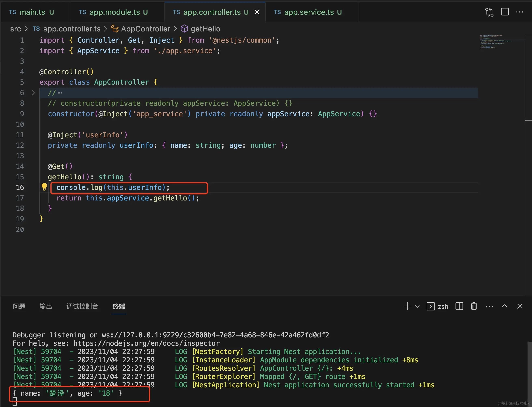This screenshot has width=532, height=407.
Task: Close the terminal panel
Action: click(520, 306)
